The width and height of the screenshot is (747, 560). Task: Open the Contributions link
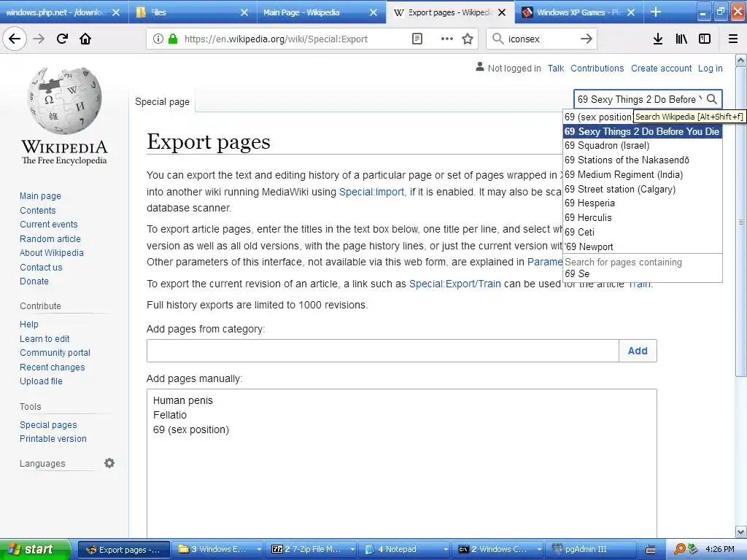point(597,68)
